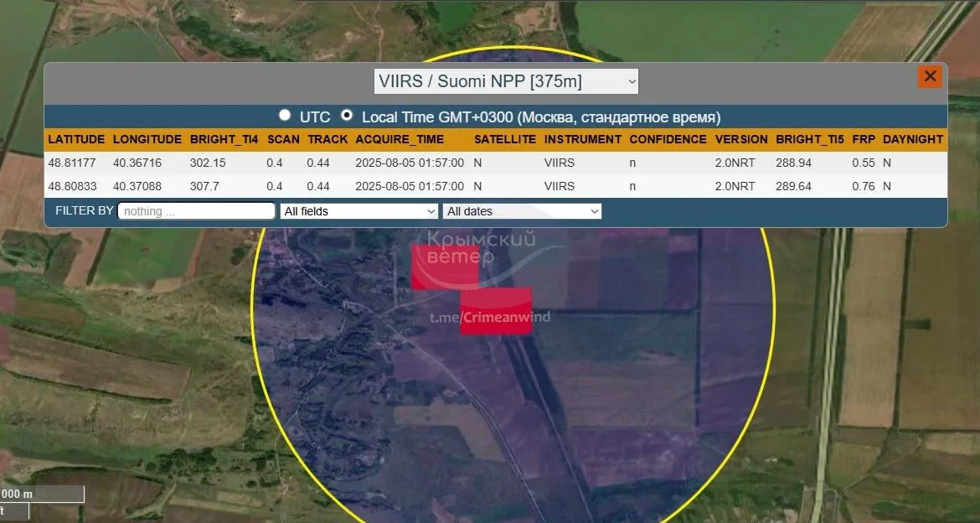Viewport: 980px width, 523px height.
Task: Select the UTC time radio button
Action: pyautogui.click(x=285, y=115)
